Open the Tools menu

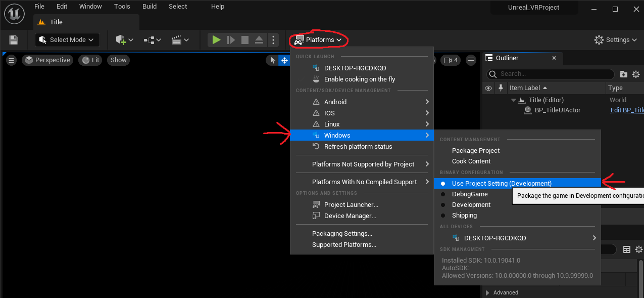point(122,7)
